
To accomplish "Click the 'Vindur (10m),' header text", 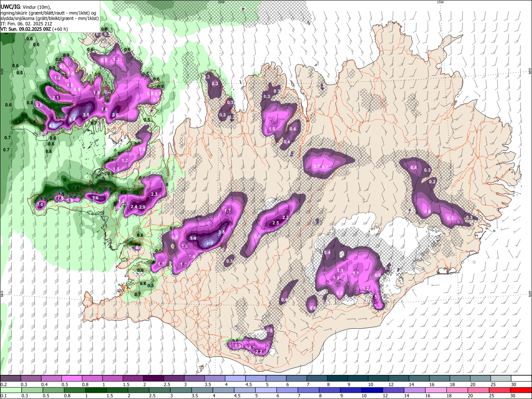I will [x=36, y=7].
